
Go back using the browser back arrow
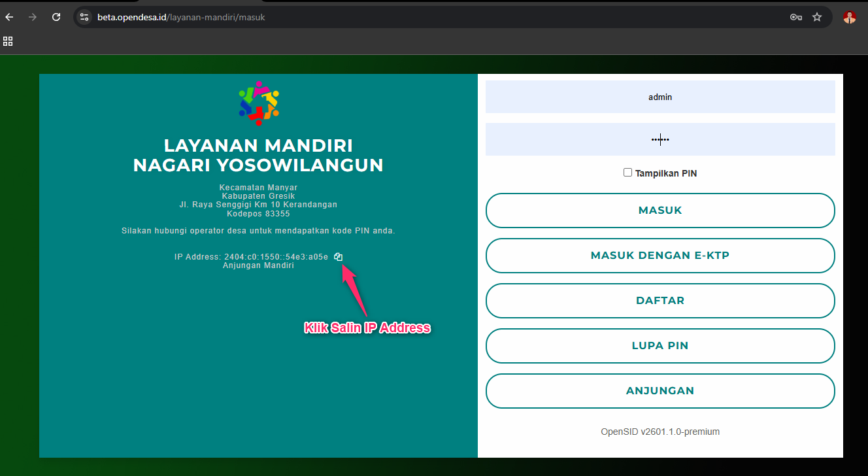tap(9, 17)
